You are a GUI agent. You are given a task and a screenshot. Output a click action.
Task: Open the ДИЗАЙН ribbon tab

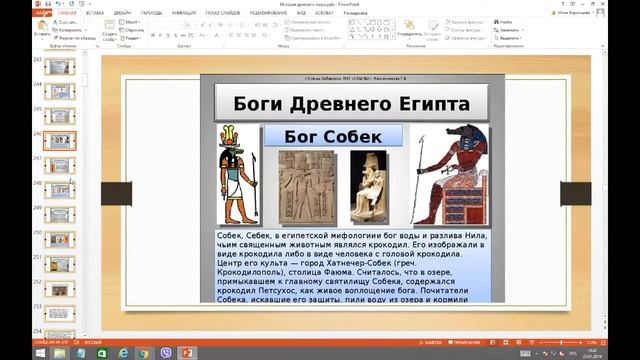point(122,13)
